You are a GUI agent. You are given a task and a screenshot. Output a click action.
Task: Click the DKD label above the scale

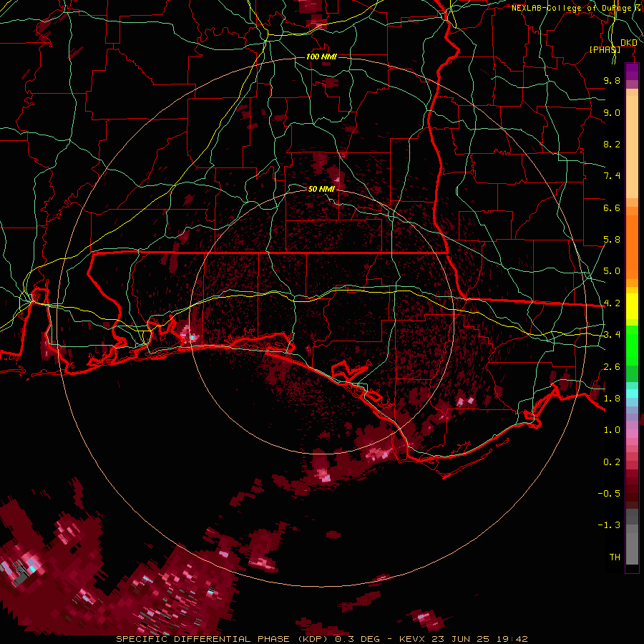[628, 43]
